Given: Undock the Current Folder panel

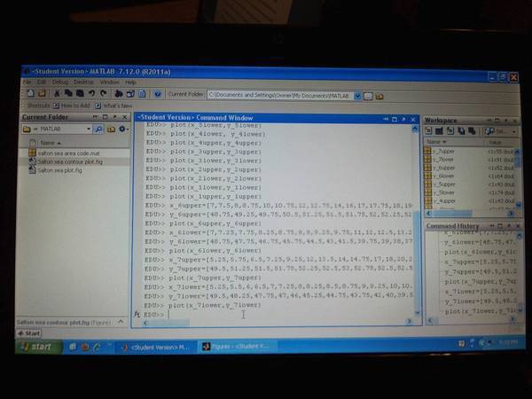Looking at the screenshot, I should pyautogui.click(x=115, y=117).
